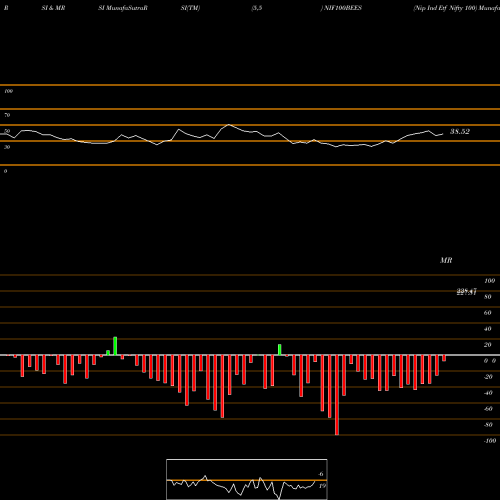Screen dimensions: 500x500
Task: Click the tallest green bar in MR chart
Action: point(115,346)
